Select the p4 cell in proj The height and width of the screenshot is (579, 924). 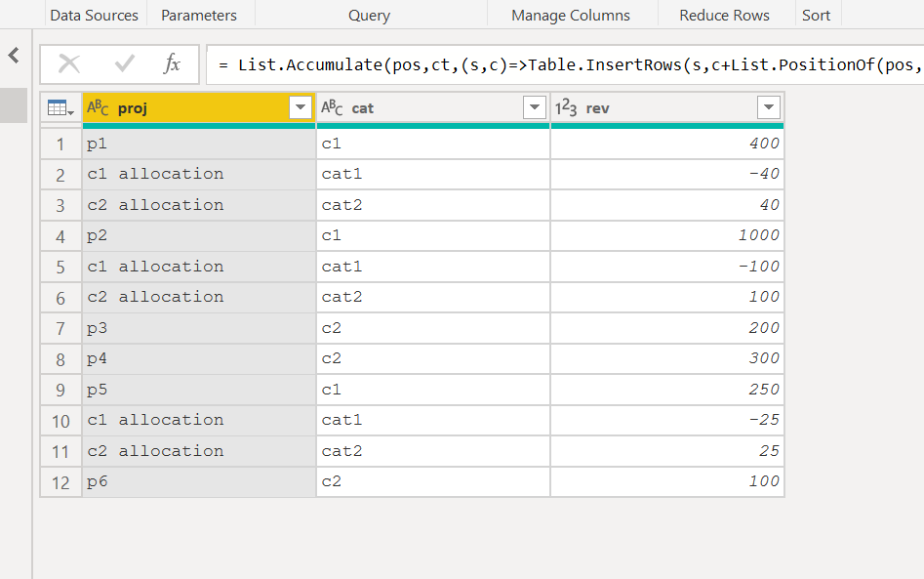199,359
